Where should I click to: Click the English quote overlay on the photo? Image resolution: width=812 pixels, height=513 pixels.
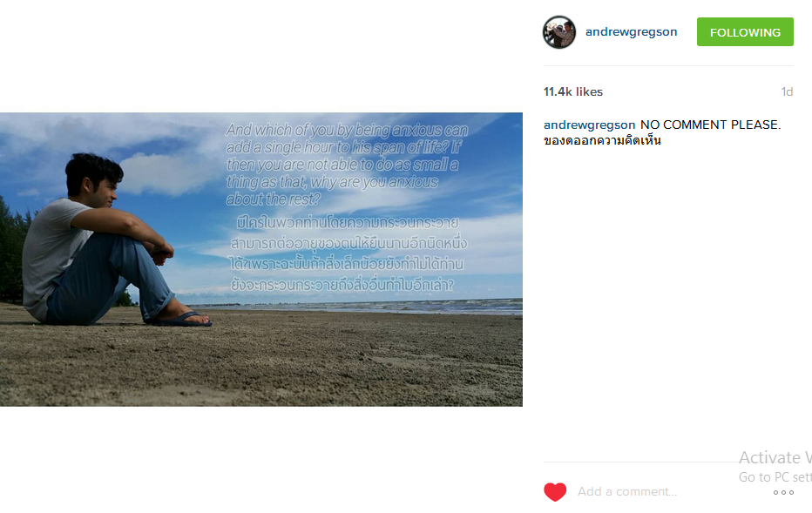(x=347, y=164)
